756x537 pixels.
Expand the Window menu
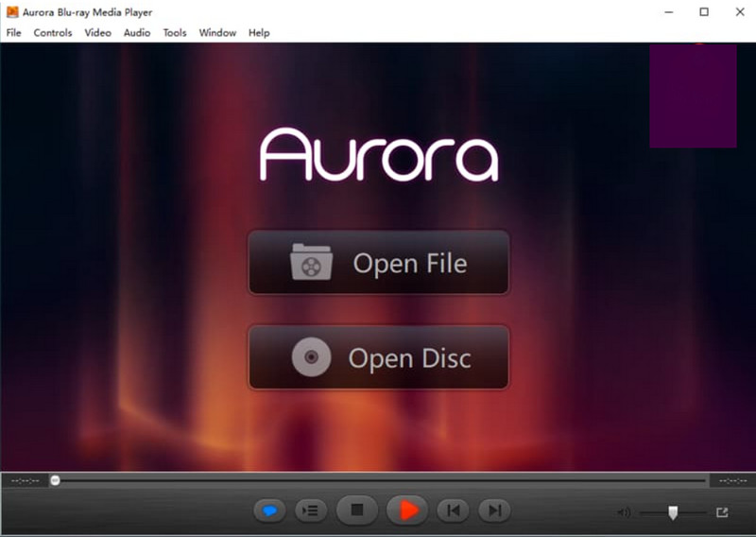pyautogui.click(x=217, y=33)
